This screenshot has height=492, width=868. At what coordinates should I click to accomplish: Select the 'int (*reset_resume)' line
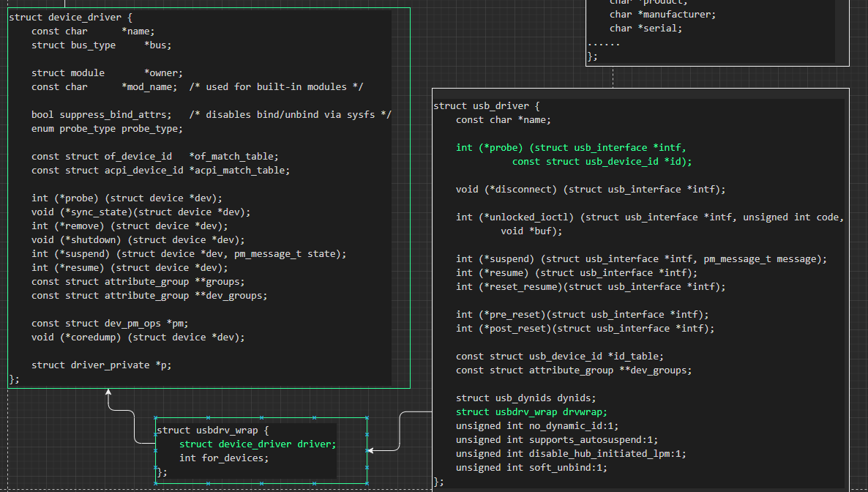point(591,286)
